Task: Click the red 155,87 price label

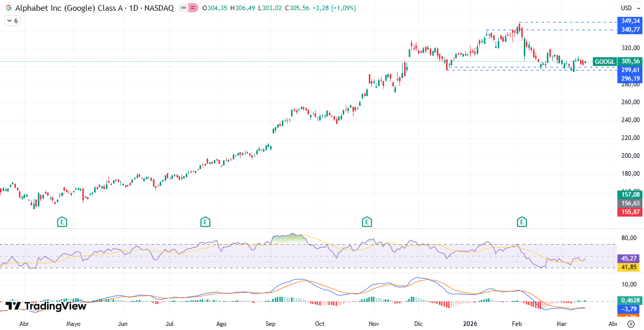Action: [629, 212]
